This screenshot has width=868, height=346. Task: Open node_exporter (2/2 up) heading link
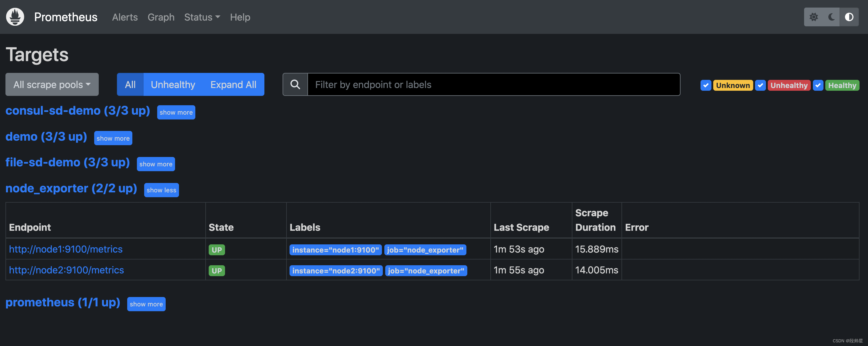71,188
